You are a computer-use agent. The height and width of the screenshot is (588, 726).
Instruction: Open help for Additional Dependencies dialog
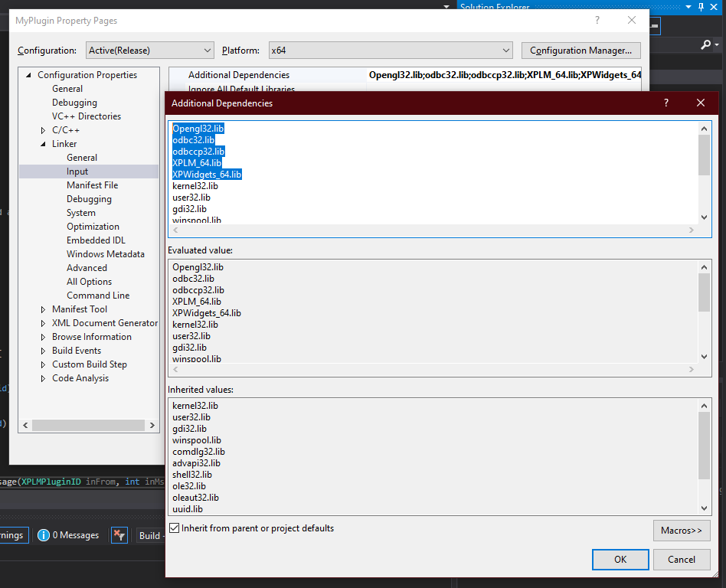[665, 103]
